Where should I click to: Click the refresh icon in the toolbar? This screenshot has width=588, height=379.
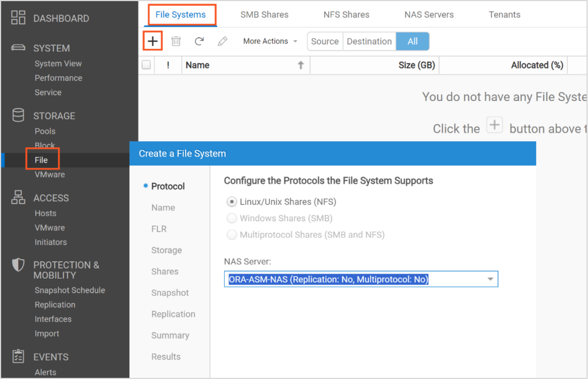click(199, 41)
